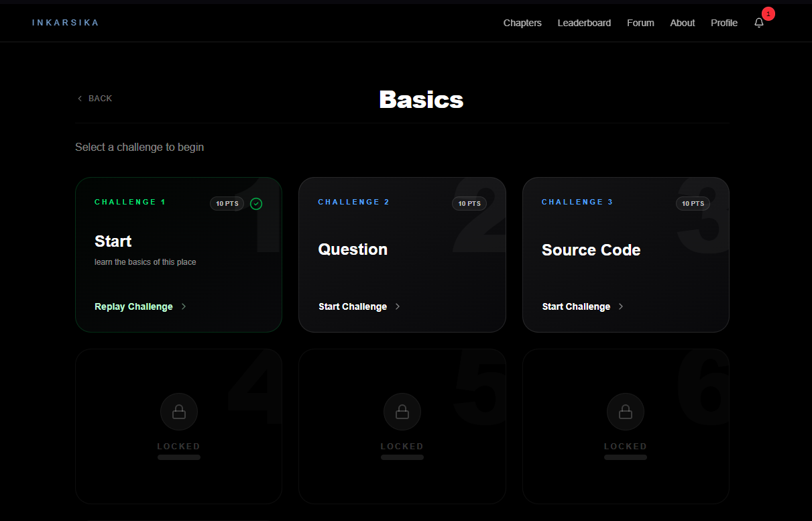The image size is (812, 521).
Task: Click the green checkmark on Challenge 1
Action: coord(256,203)
